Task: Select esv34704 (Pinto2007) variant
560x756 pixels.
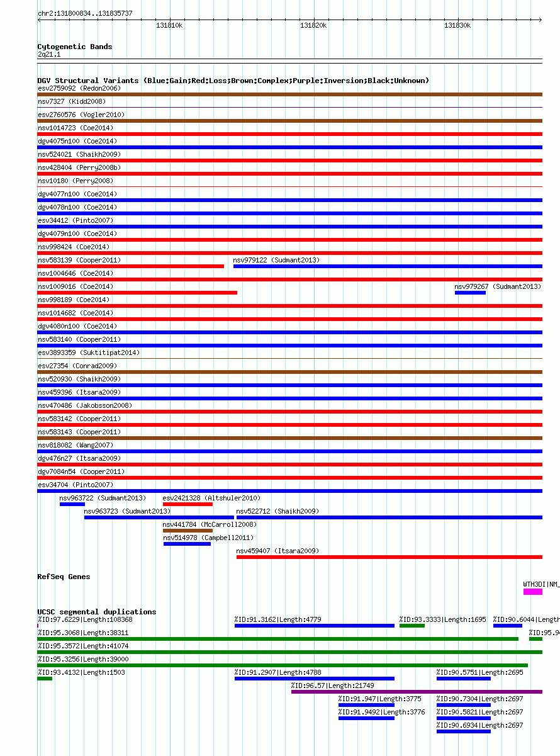Action: (289, 491)
